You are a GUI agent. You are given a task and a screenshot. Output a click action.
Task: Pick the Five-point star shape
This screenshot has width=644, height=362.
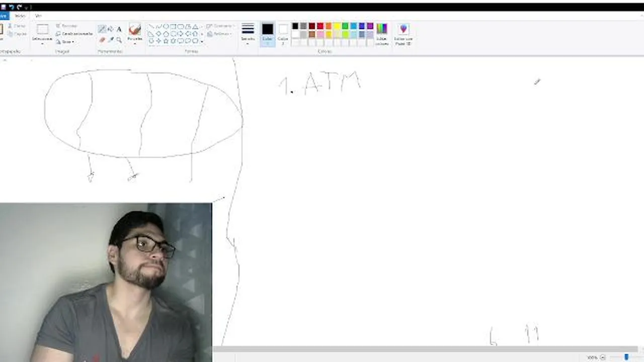(166, 41)
